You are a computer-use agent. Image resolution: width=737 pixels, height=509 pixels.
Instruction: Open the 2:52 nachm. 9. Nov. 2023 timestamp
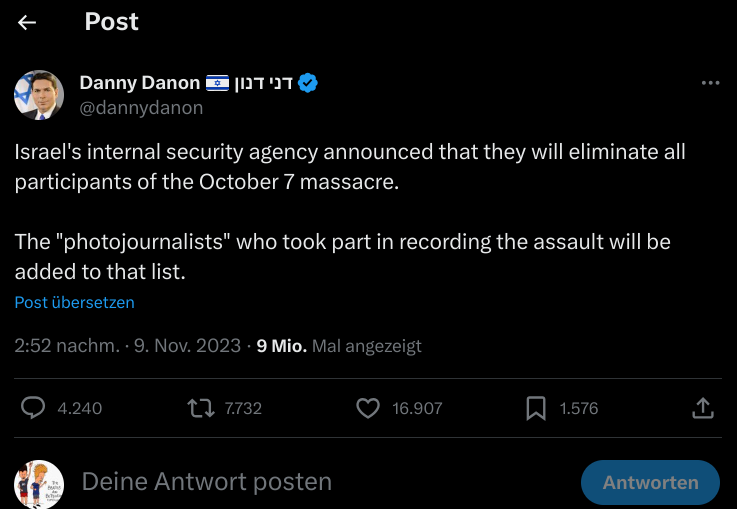point(127,346)
